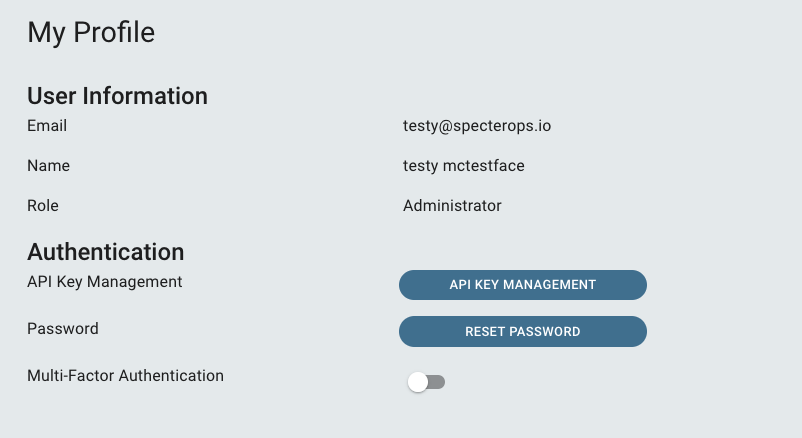Click the Multi-Factor Authentication text label
Image resolution: width=802 pixels, height=438 pixels.
click(x=125, y=376)
